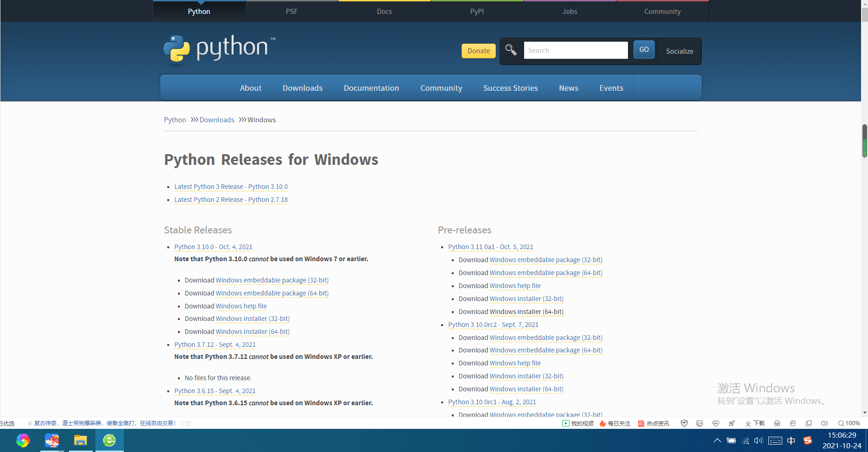Open 热点资讯 news icon in status bar

point(654,423)
